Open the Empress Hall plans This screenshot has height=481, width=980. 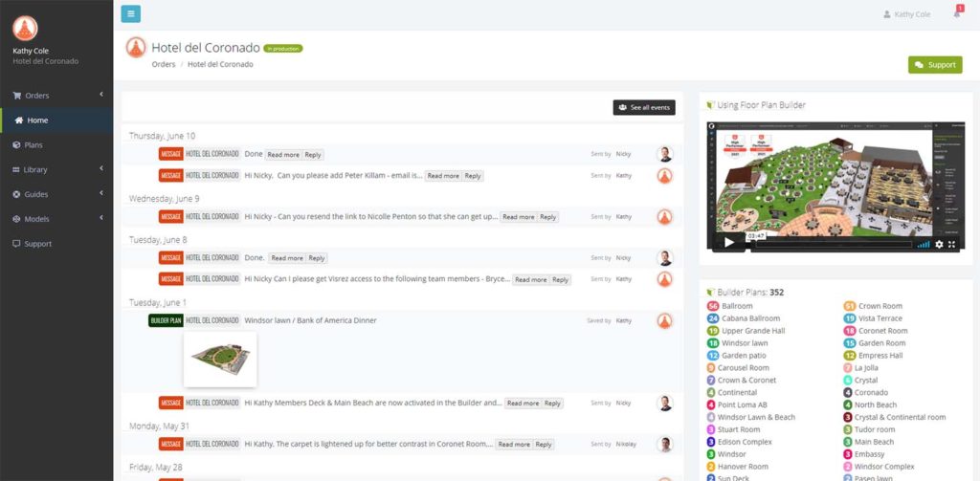click(x=880, y=356)
